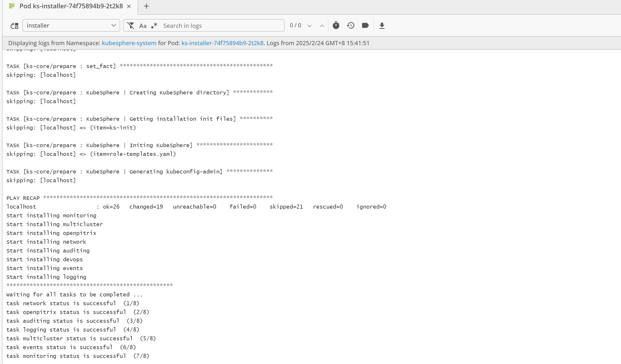Toggle timestamps display stopwatch icon
Screen dimensions: 621x364
(336, 25)
